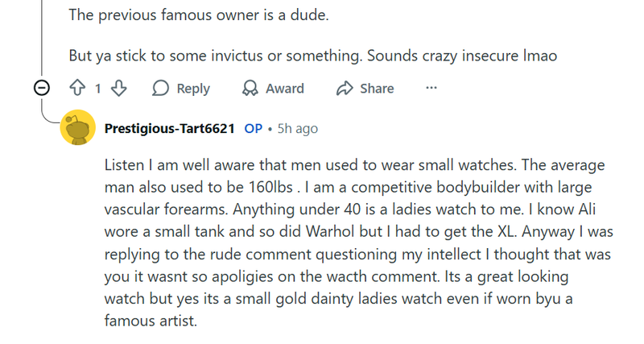
Task: Upvote the parent comment
Action: tap(78, 89)
